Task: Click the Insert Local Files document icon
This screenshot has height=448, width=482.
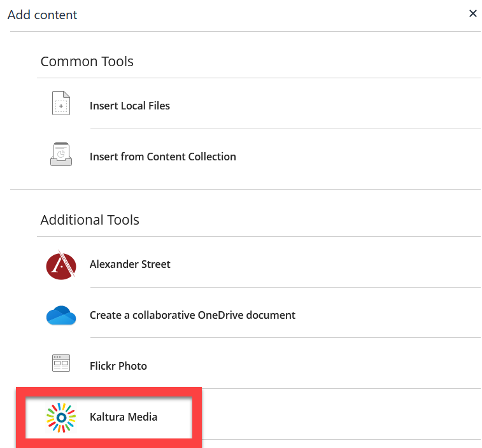Action: point(61,103)
